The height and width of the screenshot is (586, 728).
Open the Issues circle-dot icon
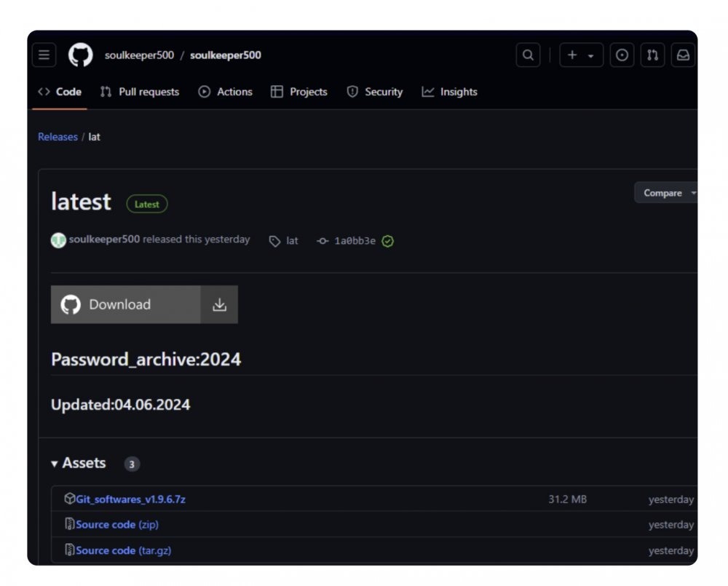tap(622, 55)
